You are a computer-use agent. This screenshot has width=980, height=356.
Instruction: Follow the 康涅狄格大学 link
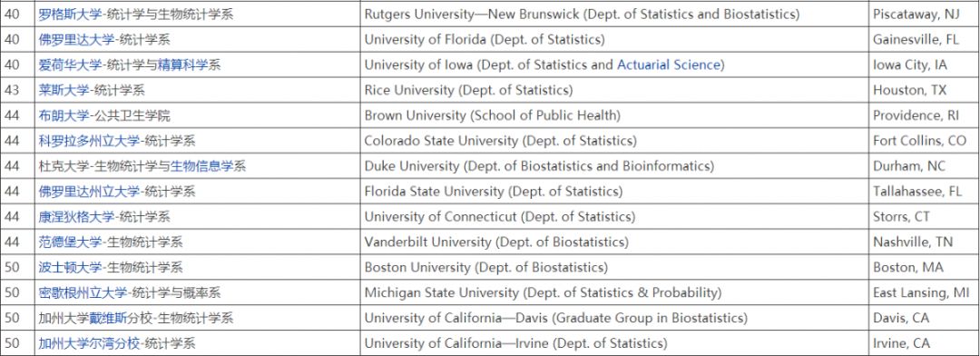click(x=75, y=217)
